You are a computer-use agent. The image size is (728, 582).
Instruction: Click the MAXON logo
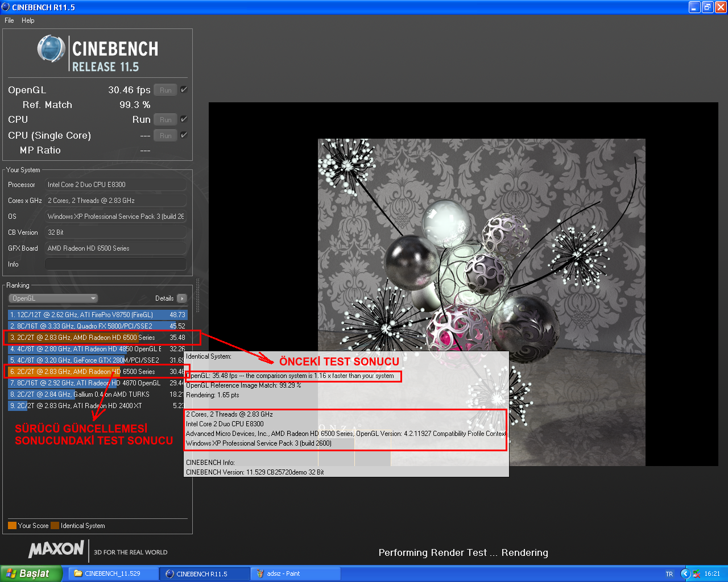pyautogui.click(x=56, y=549)
